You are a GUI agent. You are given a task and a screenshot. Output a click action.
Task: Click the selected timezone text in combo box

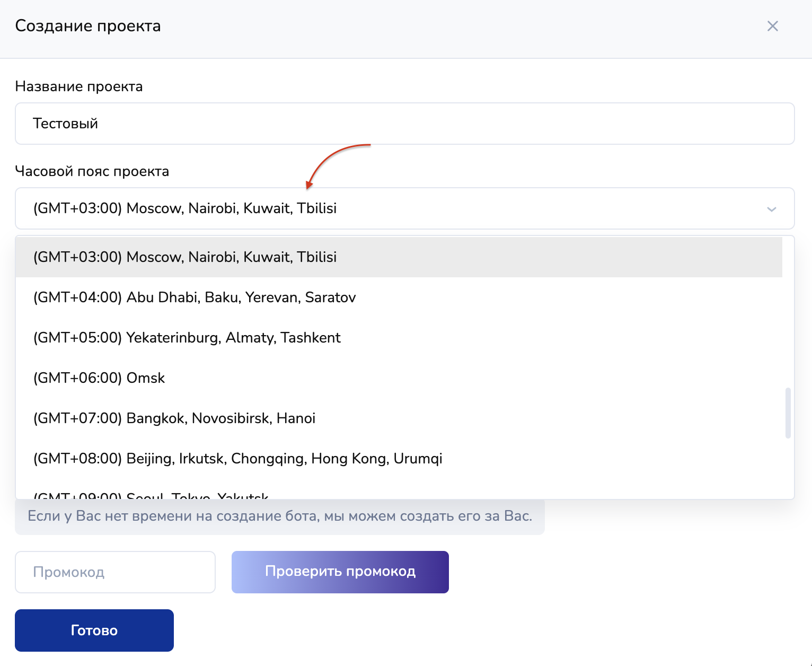(185, 208)
